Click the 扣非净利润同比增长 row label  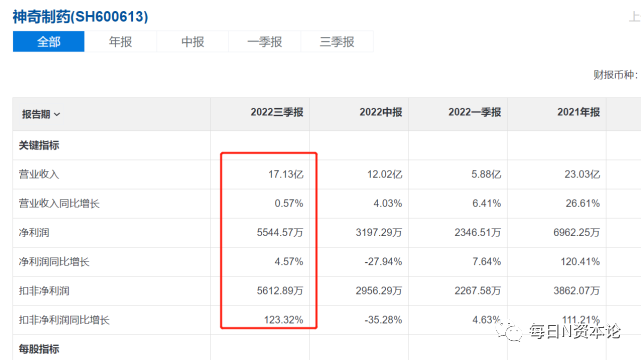[64, 320]
